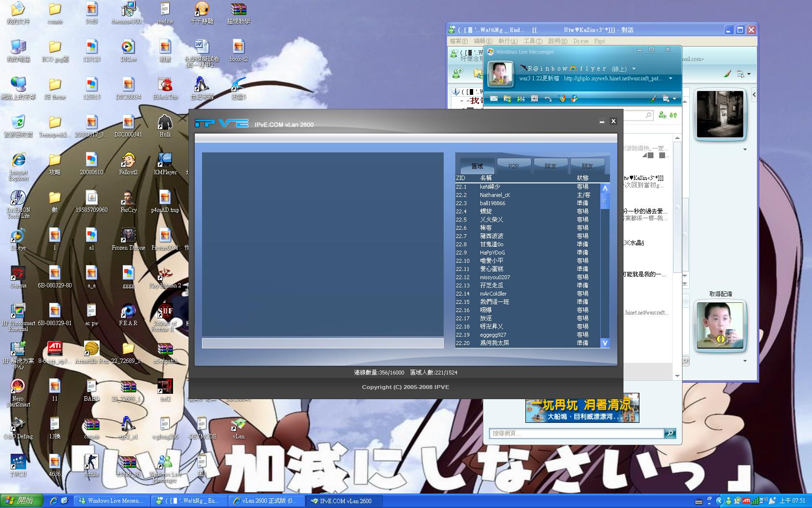Click the contact list sort arrows icon

click(x=673, y=115)
